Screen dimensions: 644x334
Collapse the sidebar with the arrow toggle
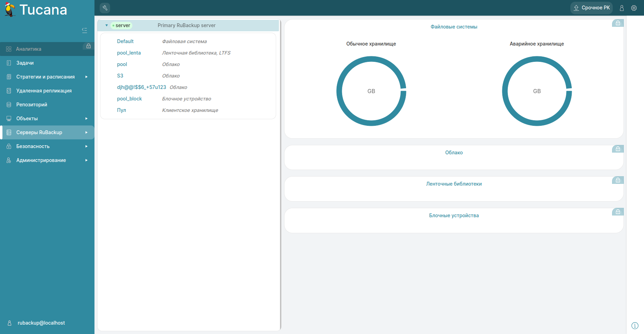point(84,30)
